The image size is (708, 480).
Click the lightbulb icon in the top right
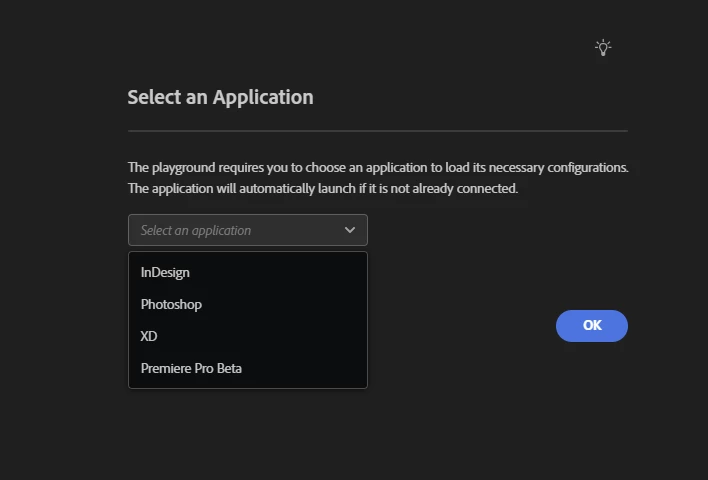603,47
